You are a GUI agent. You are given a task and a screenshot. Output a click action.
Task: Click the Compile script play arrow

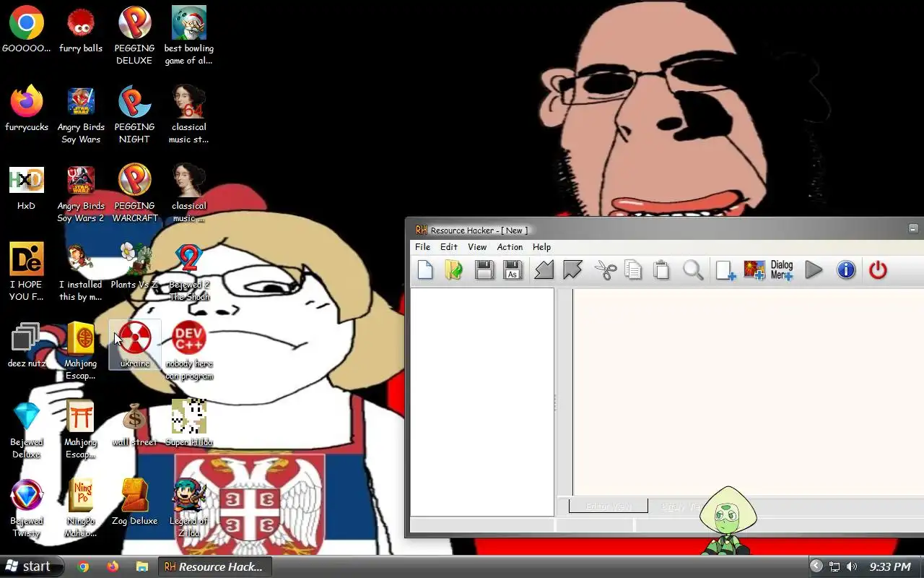[814, 270]
